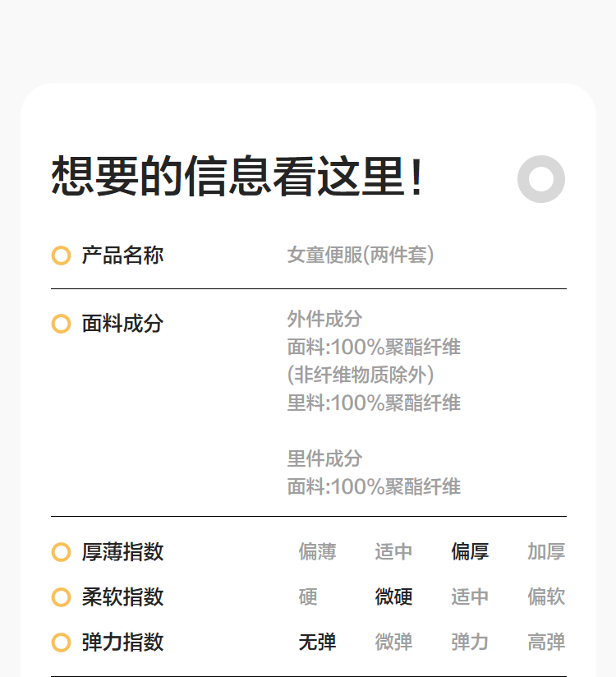616x677 pixels.
Task: Select 适中 in the 厚薄指数 row
Action: (393, 552)
